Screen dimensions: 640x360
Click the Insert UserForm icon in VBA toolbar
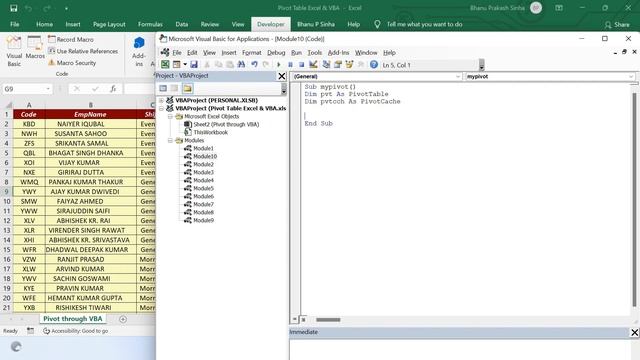[x=176, y=64]
